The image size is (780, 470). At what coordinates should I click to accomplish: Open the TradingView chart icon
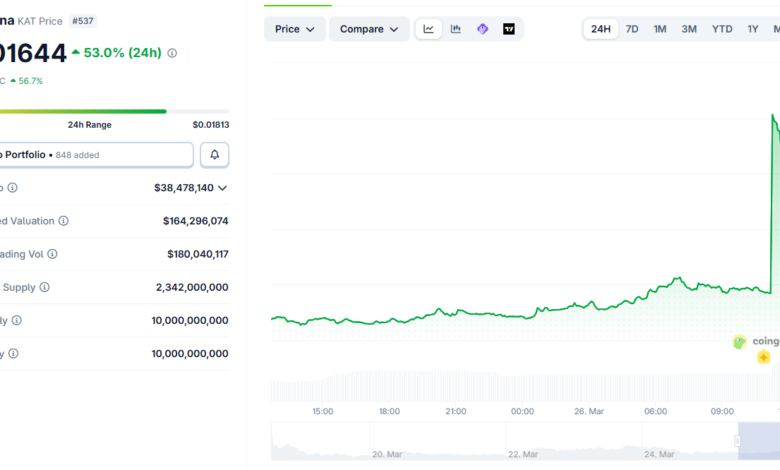[509, 29]
